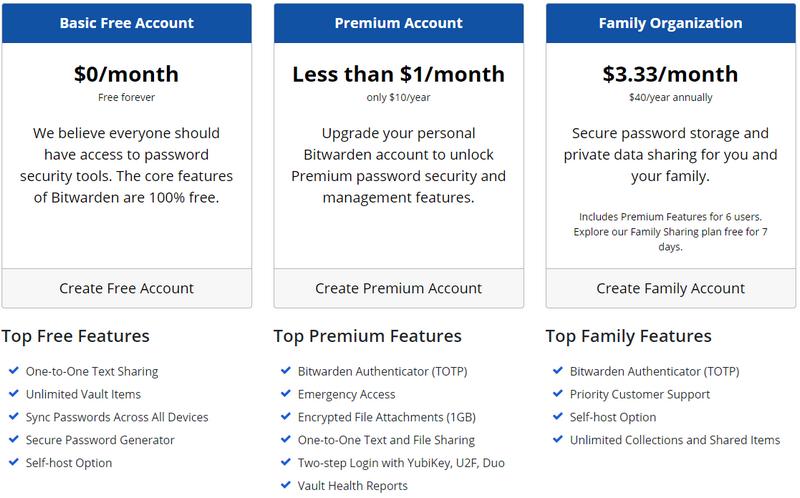The image size is (800, 498).
Task: Click Create Free Account button
Action: [126, 288]
